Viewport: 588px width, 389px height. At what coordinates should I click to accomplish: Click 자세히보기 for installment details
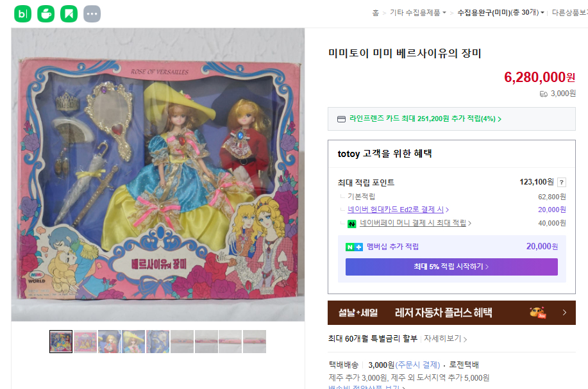click(445, 339)
